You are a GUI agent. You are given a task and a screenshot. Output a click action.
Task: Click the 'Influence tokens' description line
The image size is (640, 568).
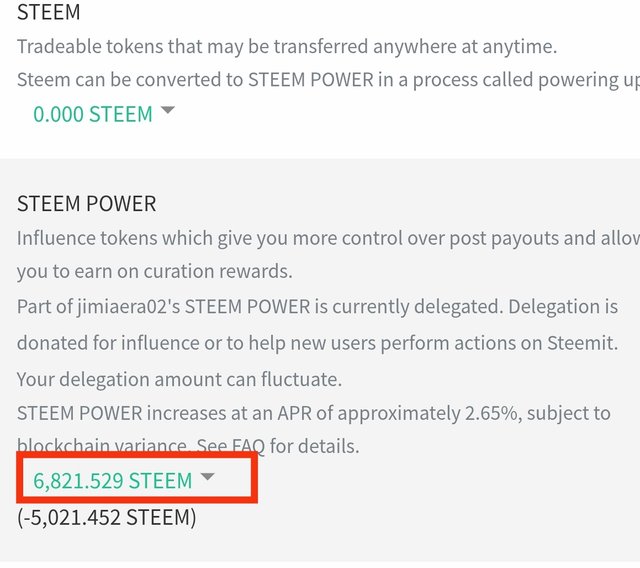(x=320, y=239)
